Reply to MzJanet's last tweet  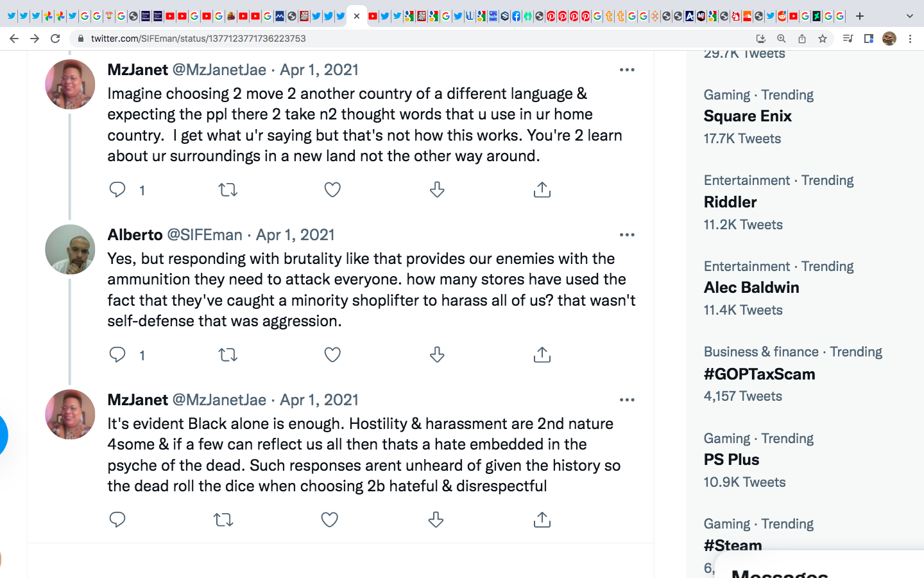(x=117, y=520)
